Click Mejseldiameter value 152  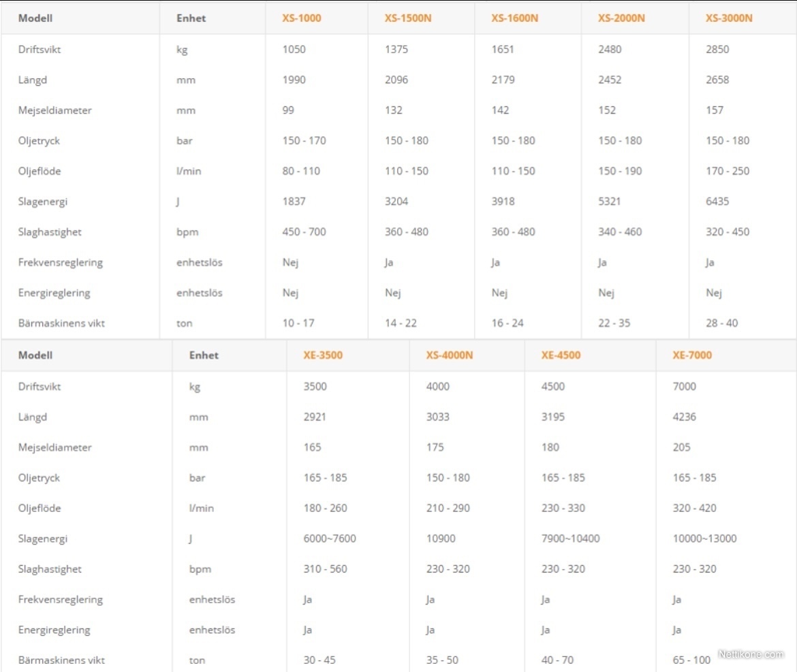[x=607, y=110]
